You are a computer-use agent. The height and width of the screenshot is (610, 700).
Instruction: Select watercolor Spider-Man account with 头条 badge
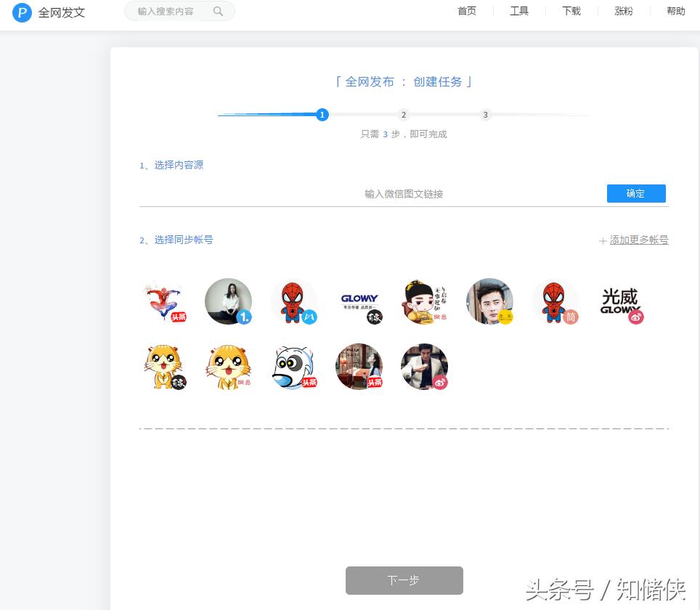tap(164, 301)
